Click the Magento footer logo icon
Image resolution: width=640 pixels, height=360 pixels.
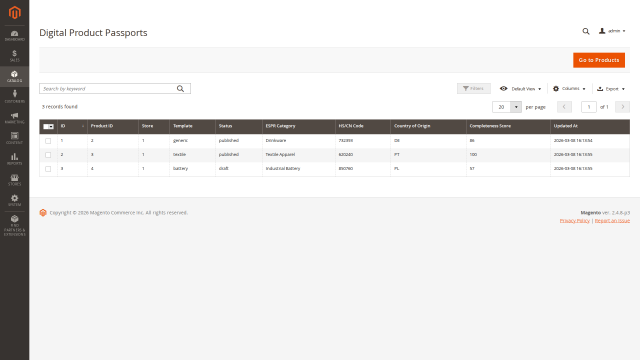pyautogui.click(x=43, y=213)
